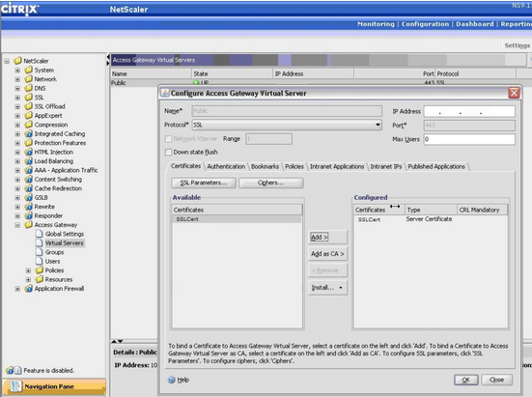Switch to the Authentication tab
This screenshot has width=532, height=397.
pyautogui.click(x=226, y=166)
